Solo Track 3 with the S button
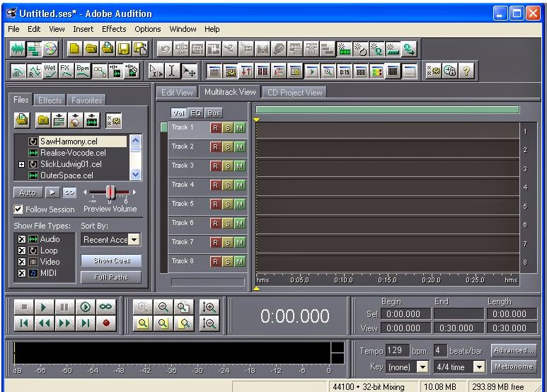The image size is (547, 392). [x=227, y=166]
